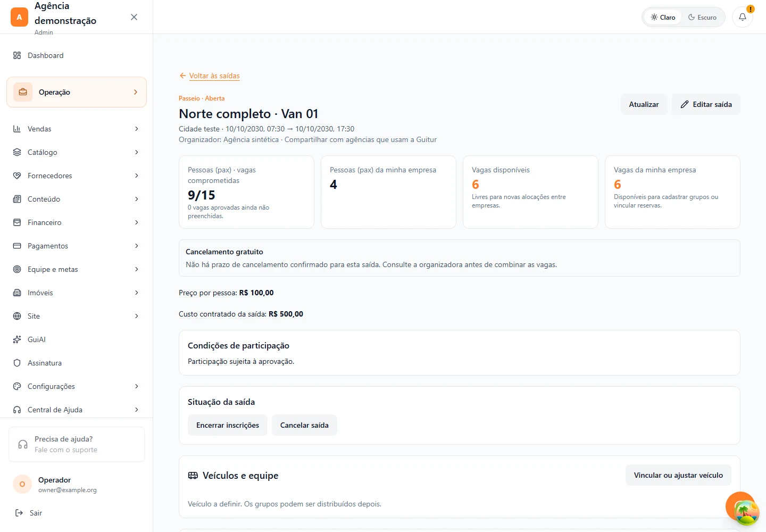Expand the Pagamentos submenu chevron
The height and width of the screenshot is (532, 766).
click(x=137, y=246)
